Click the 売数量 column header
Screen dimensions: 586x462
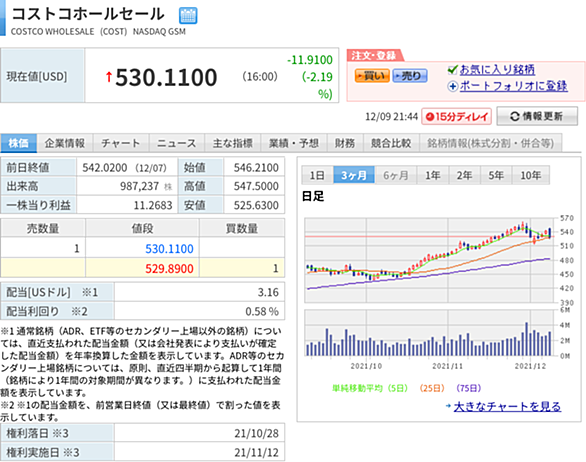[43, 228]
